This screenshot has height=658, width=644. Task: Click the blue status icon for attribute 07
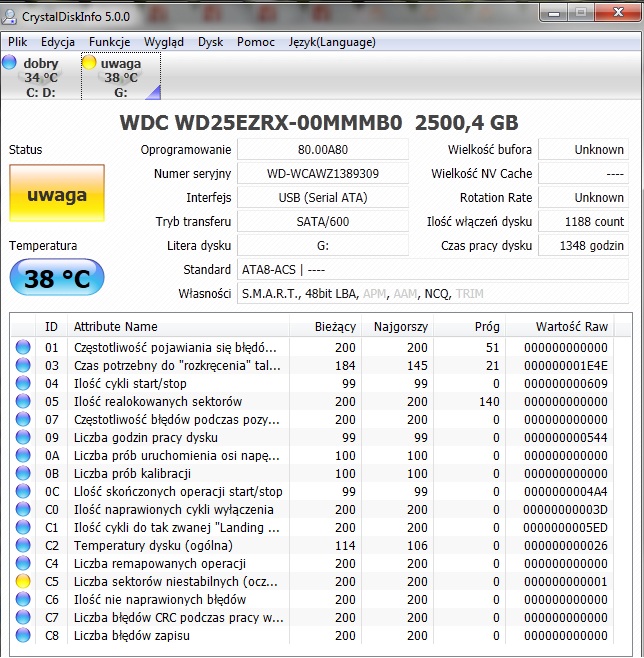click(x=23, y=420)
